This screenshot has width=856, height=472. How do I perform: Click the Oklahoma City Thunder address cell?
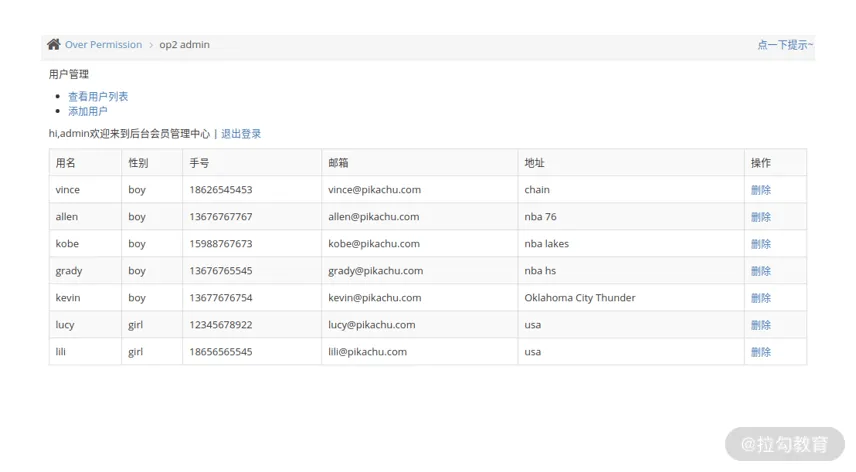pos(631,298)
